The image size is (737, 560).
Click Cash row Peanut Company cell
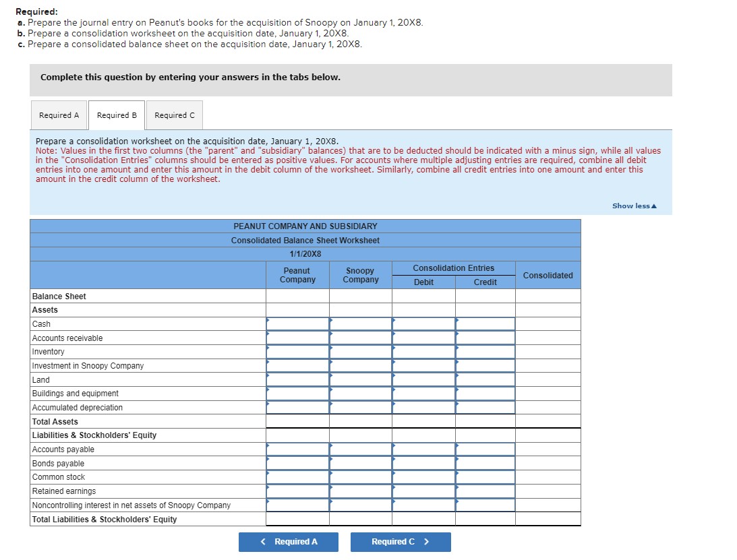297,324
